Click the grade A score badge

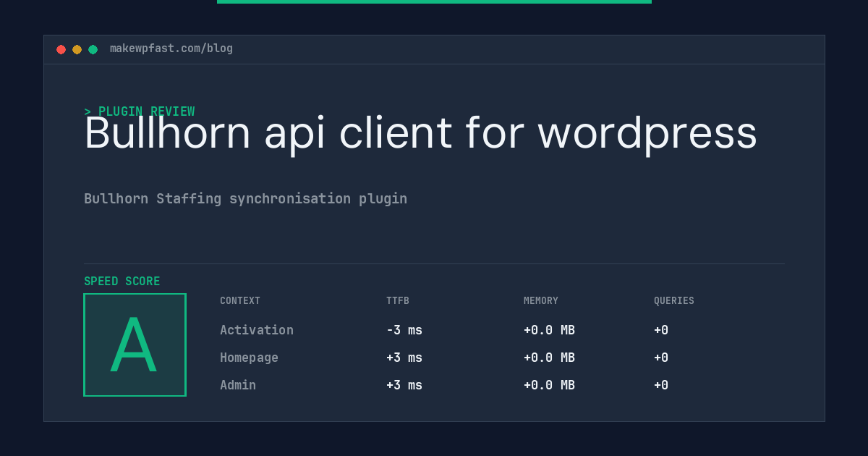click(135, 345)
